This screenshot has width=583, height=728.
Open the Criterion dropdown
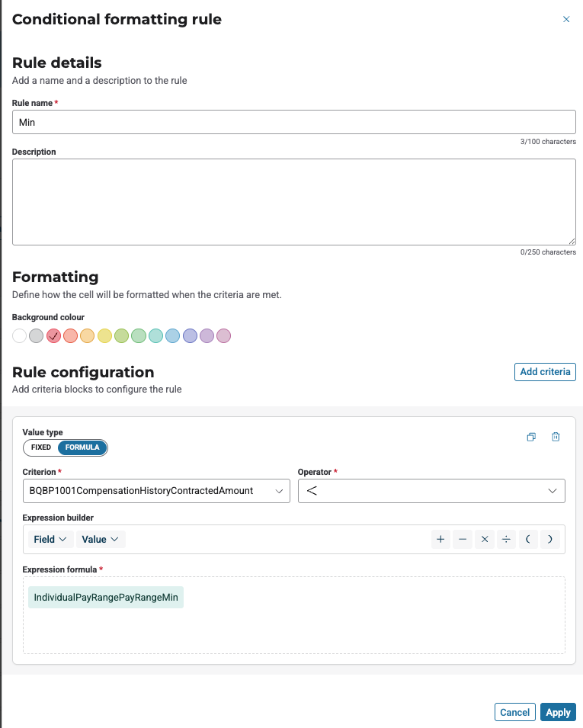click(156, 491)
